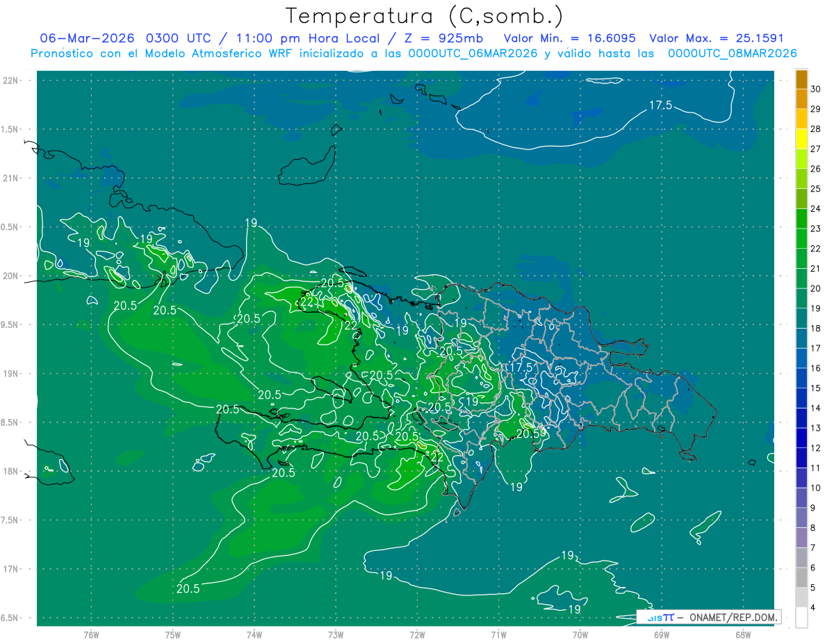Click the longitude label "76W"
The height and width of the screenshot is (644, 834).
pos(91,635)
